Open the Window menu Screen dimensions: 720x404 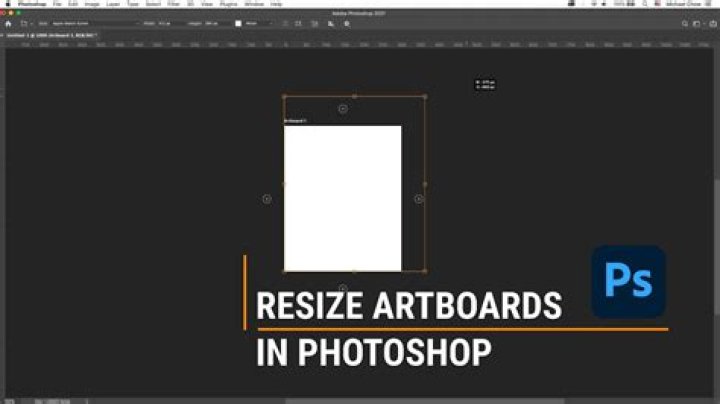[253, 4]
